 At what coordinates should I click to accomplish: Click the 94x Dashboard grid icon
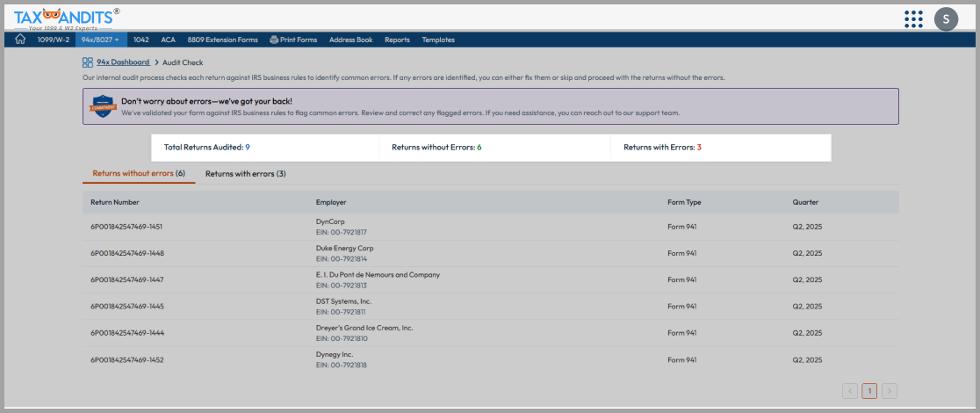coord(88,62)
